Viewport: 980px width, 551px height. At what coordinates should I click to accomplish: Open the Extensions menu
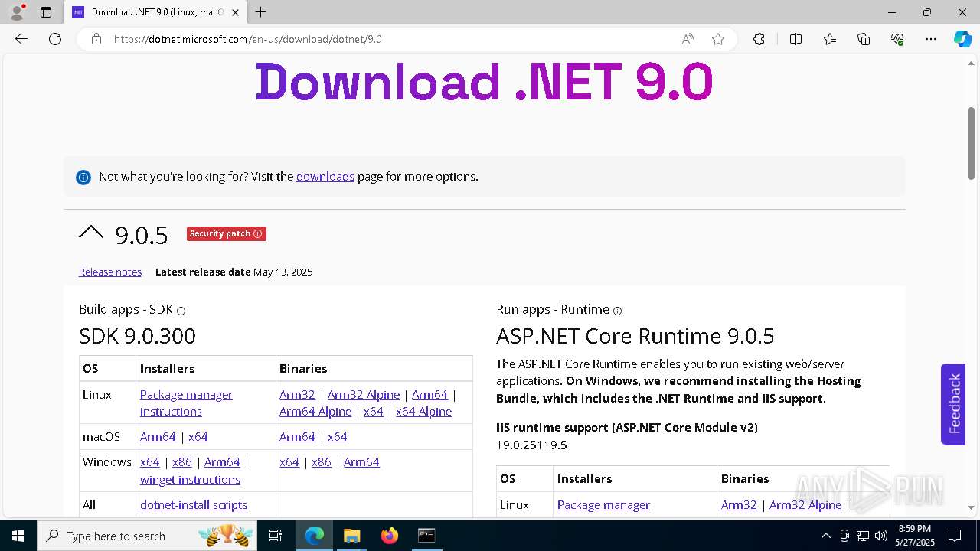759,39
